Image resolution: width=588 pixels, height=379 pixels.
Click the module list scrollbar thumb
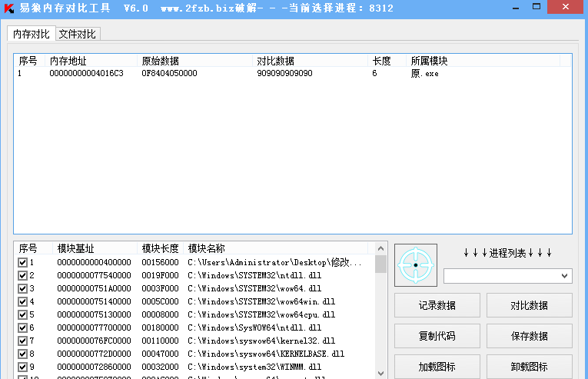pos(380,264)
